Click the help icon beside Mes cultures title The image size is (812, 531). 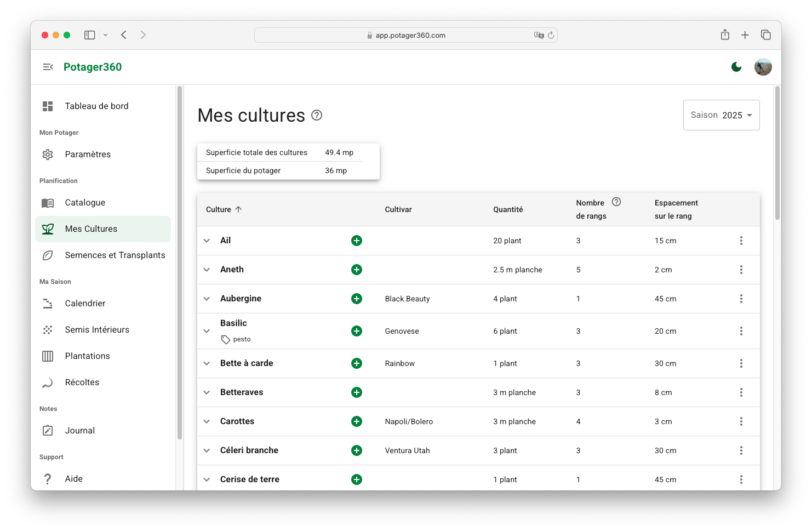(317, 115)
